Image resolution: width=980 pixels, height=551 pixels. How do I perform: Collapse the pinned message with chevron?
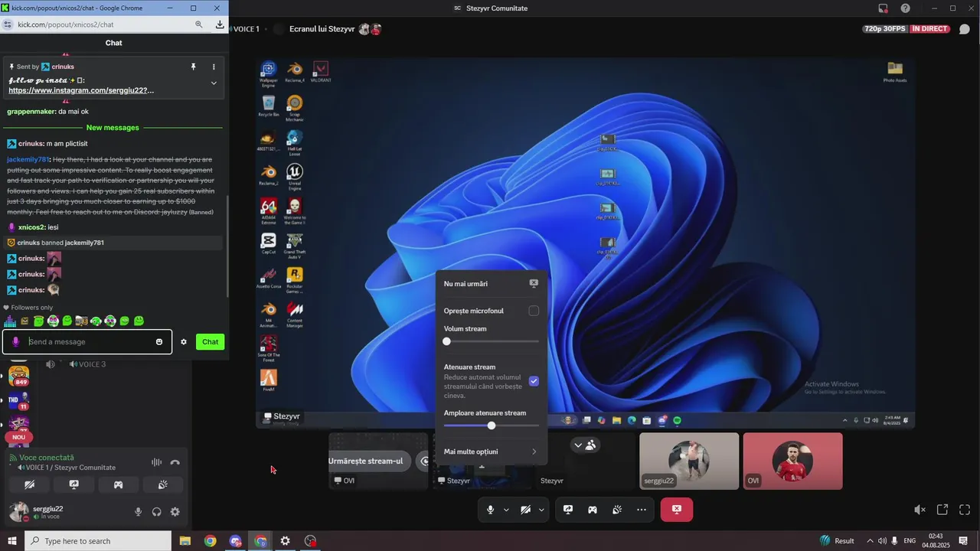214,83
